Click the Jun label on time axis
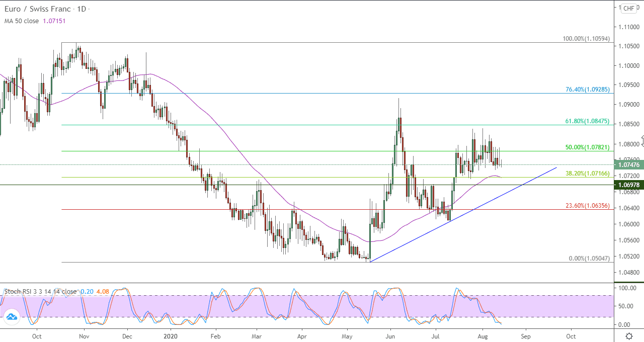 [390, 336]
